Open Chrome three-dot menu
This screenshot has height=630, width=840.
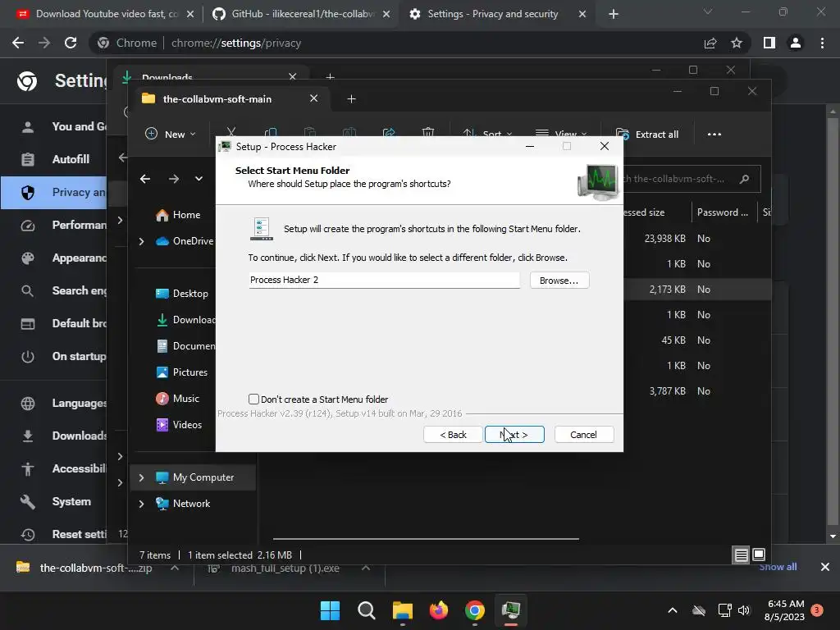(x=822, y=43)
